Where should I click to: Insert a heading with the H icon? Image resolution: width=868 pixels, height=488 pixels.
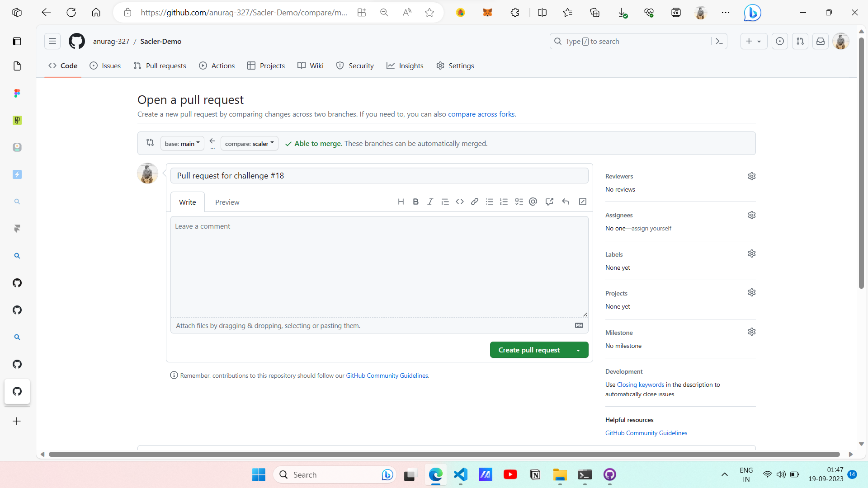(401, 202)
